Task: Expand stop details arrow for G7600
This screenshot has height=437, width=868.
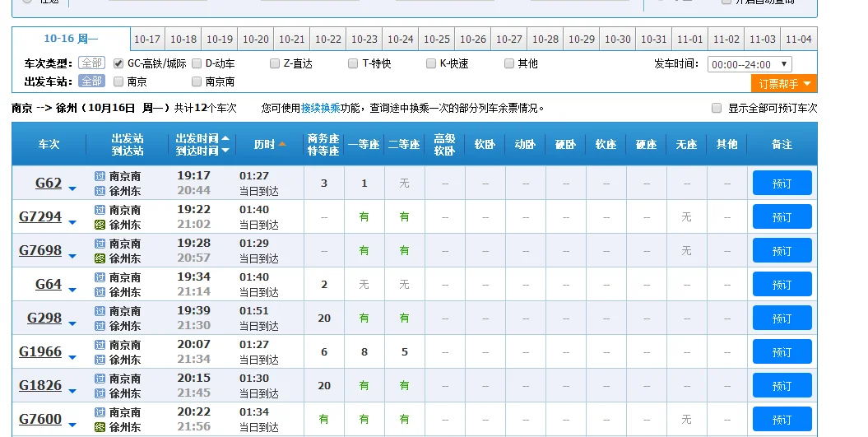Action: tap(72, 426)
